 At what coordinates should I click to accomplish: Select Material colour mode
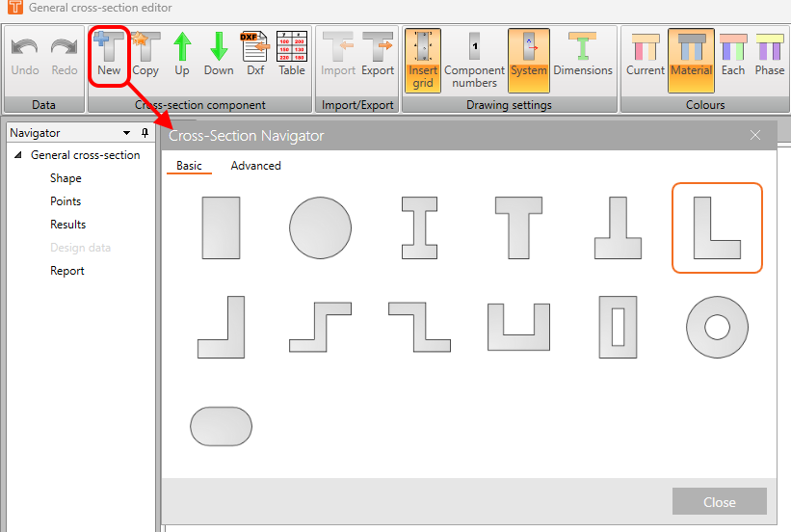pyautogui.click(x=691, y=61)
